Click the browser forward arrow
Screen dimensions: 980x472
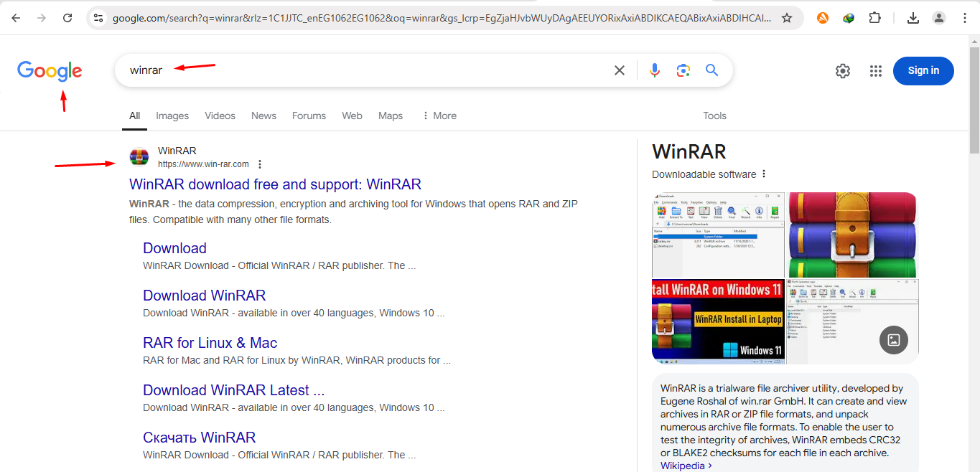(42, 18)
